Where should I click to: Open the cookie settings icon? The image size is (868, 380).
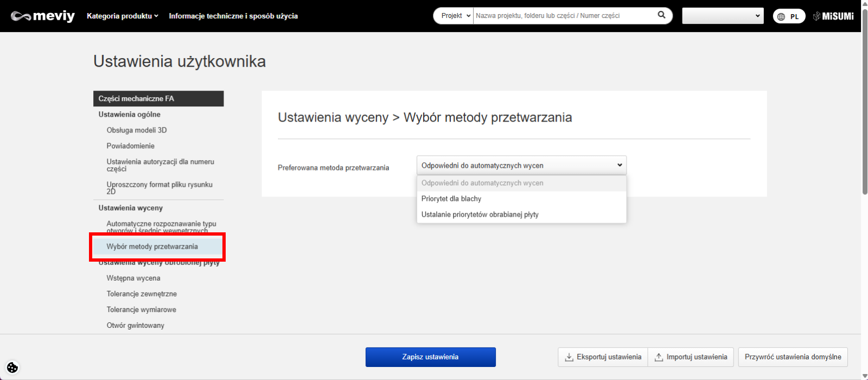(x=12, y=368)
